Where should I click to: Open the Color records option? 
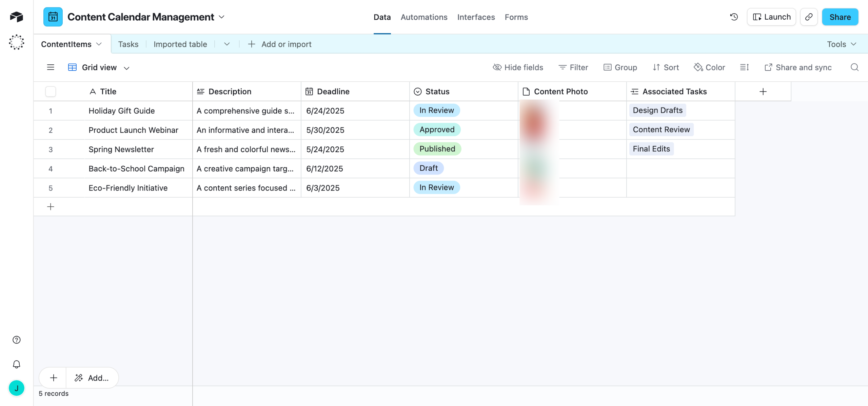pyautogui.click(x=709, y=67)
